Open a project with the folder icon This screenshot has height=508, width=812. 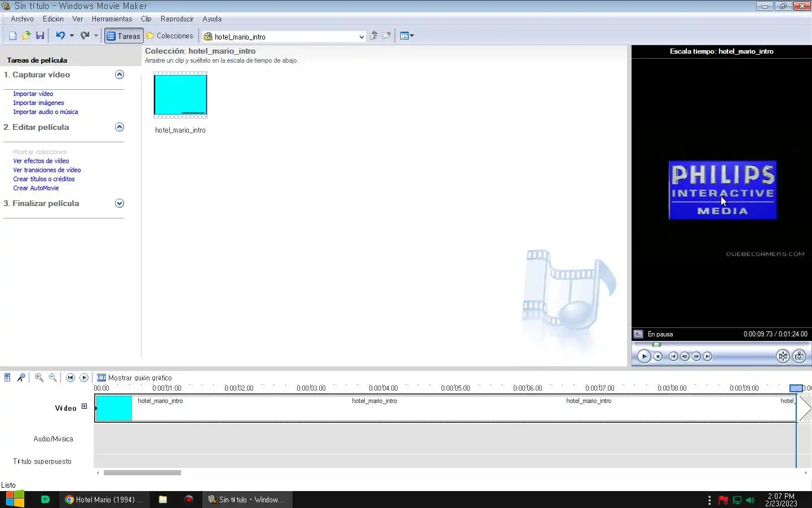click(26, 36)
